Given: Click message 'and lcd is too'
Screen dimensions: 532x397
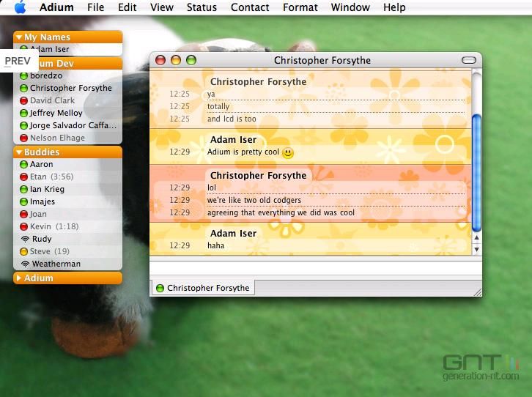Looking at the screenshot, I should click(232, 119).
